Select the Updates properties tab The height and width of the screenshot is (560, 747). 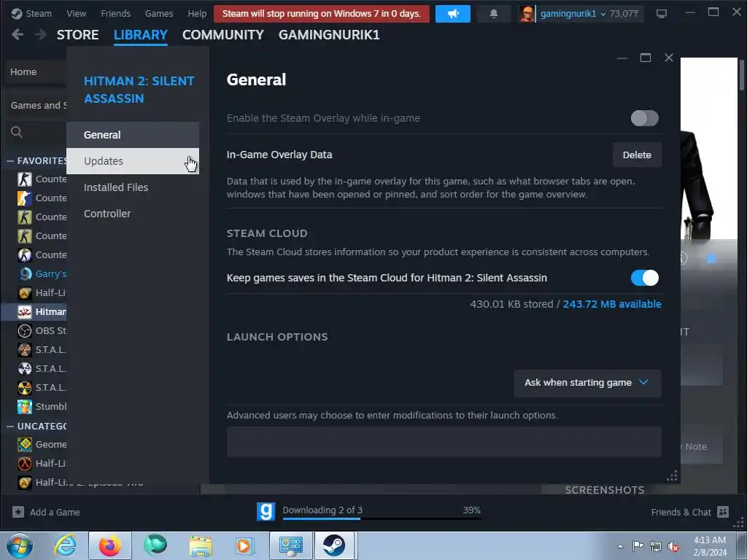[133, 161]
